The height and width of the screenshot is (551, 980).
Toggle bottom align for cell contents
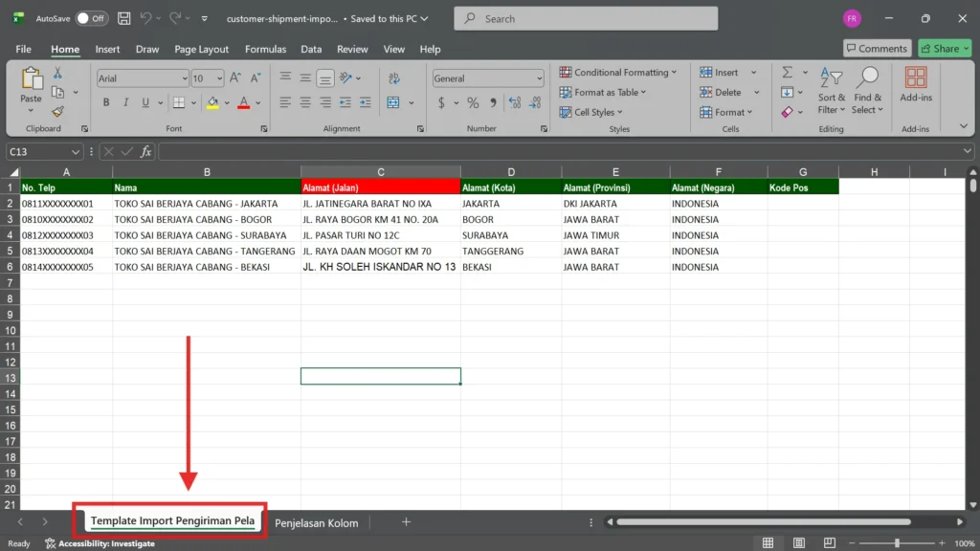[x=325, y=78]
